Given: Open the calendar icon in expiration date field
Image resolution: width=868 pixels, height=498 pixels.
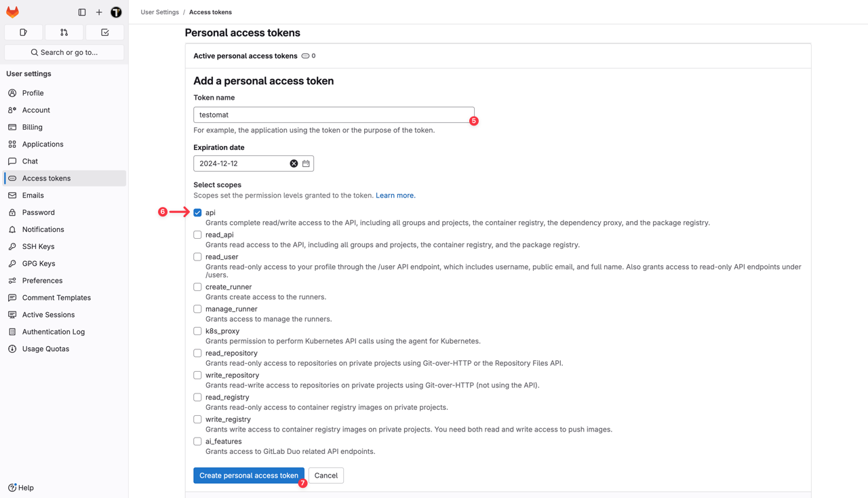Looking at the screenshot, I should 305,163.
